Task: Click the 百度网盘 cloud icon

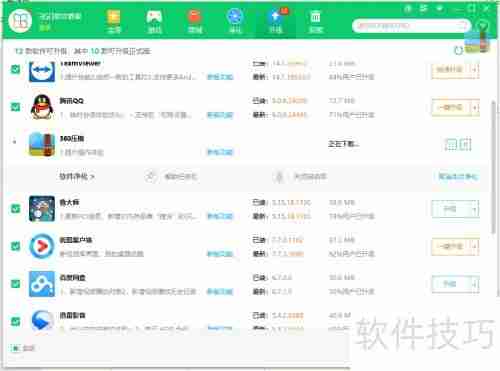Action: [x=42, y=284]
